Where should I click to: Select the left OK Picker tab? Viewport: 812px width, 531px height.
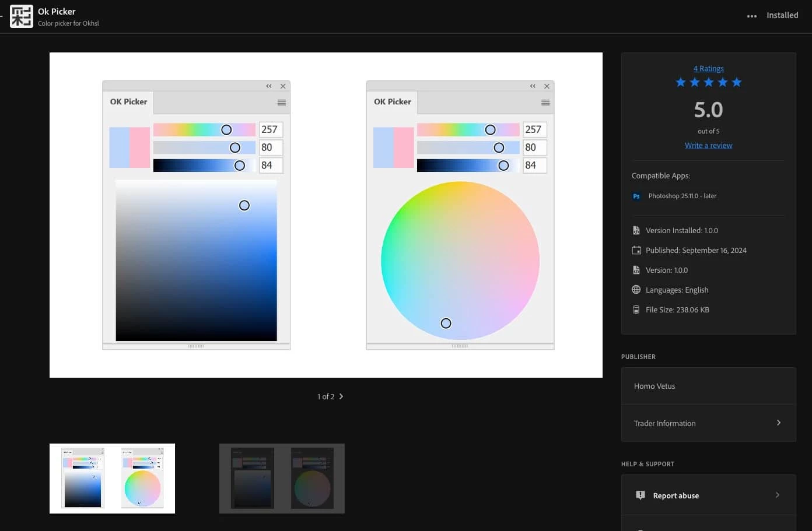pos(128,102)
